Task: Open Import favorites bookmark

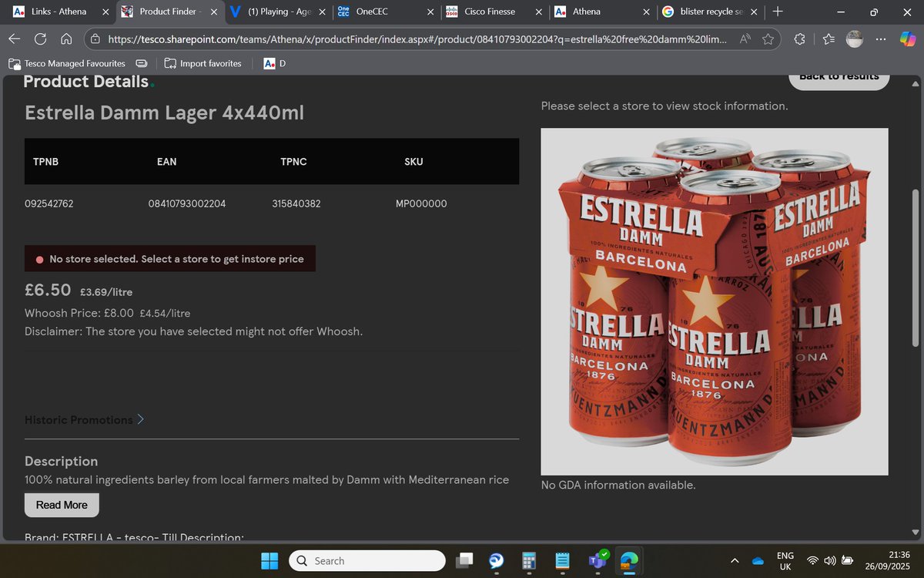Action: pos(203,63)
